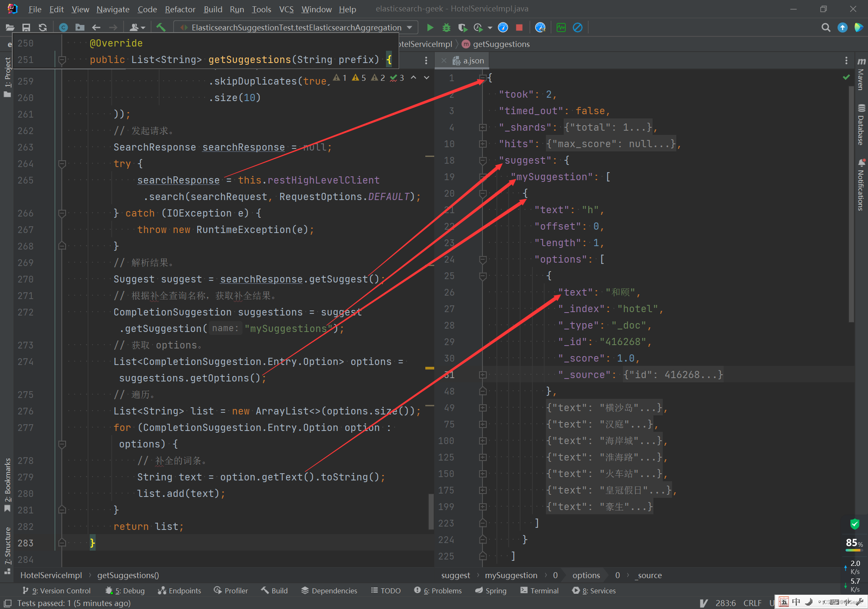Click the green inspection checkmark in JSON editor
868x609 pixels.
tap(846, 77)
